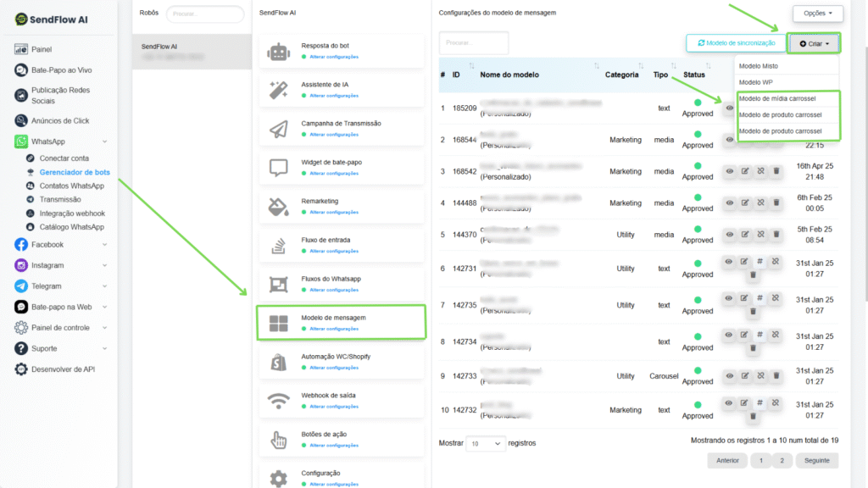Image resolution: width=868 pixels, height=488 pixels.
Task: Click the Modelo de sincronização button
Action: (737, 43)
